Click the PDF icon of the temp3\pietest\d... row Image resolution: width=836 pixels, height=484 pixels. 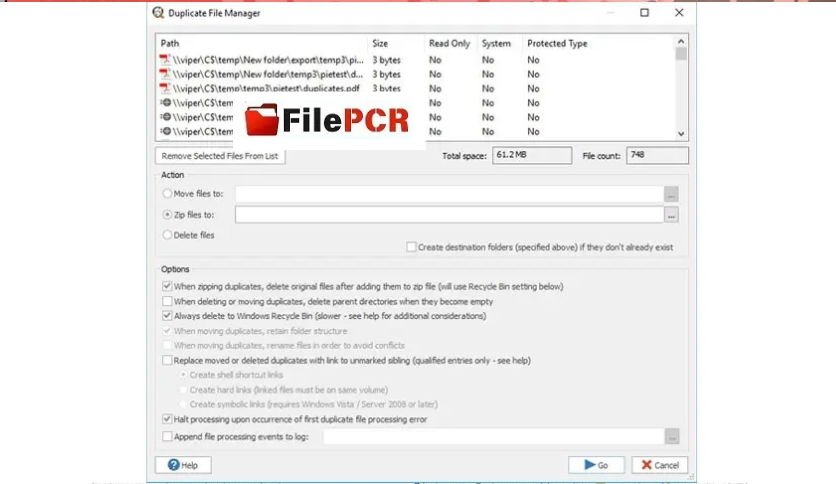(165, 74)
